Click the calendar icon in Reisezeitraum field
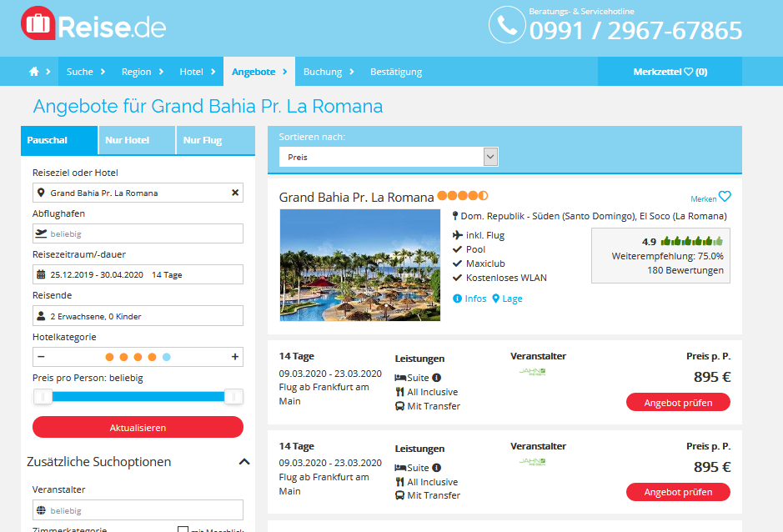 (x=42, y=274)
